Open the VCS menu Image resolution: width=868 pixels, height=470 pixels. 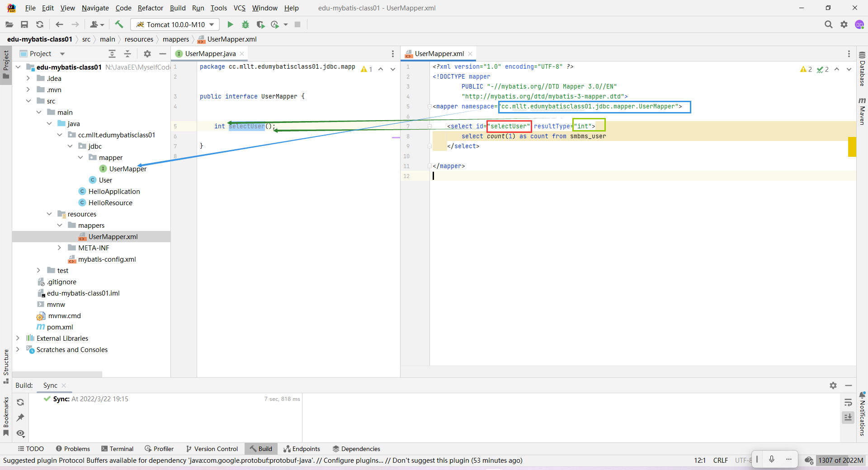(239, 8)
